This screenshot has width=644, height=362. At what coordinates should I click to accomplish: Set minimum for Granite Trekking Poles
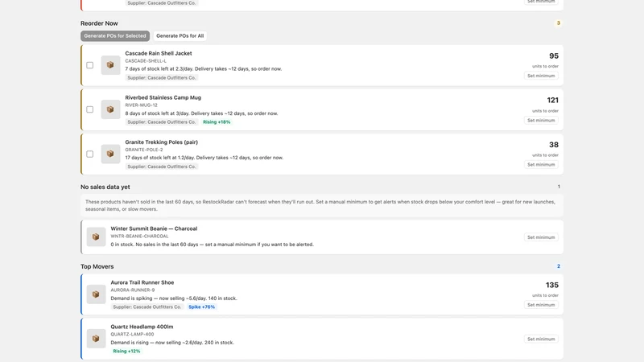pyautogui.click(x=541, y=165)
